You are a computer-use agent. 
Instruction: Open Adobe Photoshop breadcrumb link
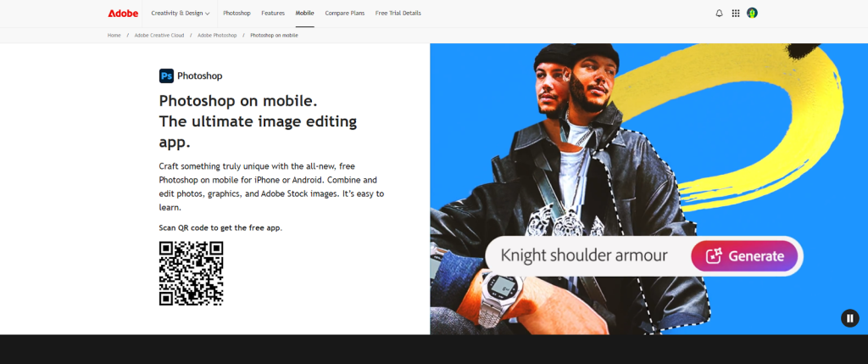pyautogui.click(x=216, y=35)
